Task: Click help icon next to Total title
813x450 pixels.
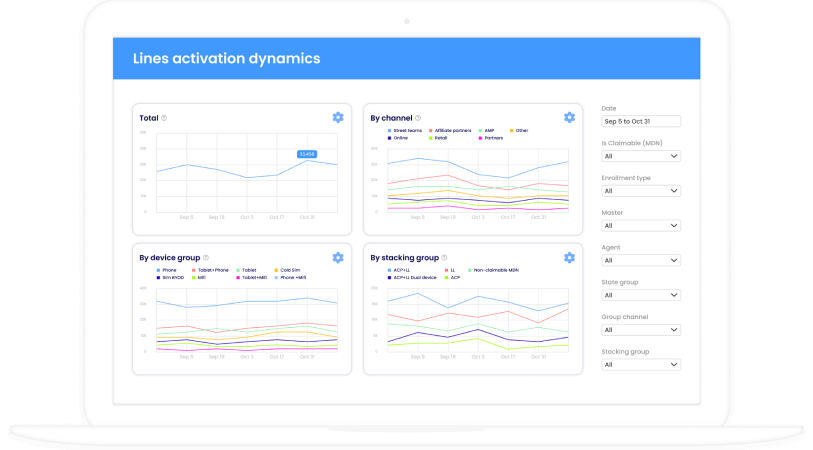Action: (x=165, y=118)
